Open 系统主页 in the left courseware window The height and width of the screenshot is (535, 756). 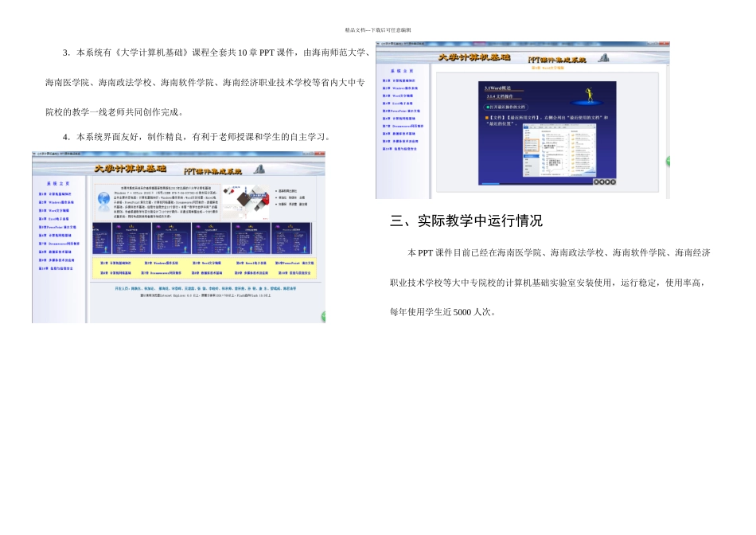[x=58, y=184]
